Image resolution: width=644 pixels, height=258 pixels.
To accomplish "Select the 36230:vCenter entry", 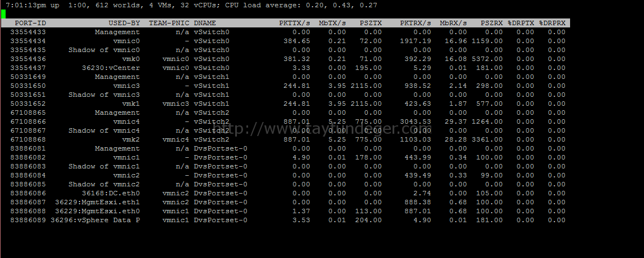I will point(111,68).
